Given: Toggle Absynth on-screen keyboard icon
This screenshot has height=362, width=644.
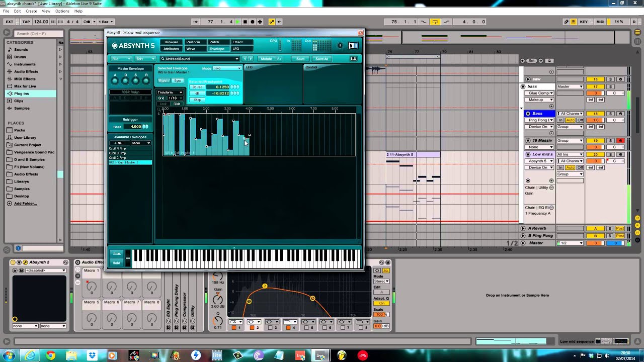Looking at the screenshot, I should pos(354,59).
